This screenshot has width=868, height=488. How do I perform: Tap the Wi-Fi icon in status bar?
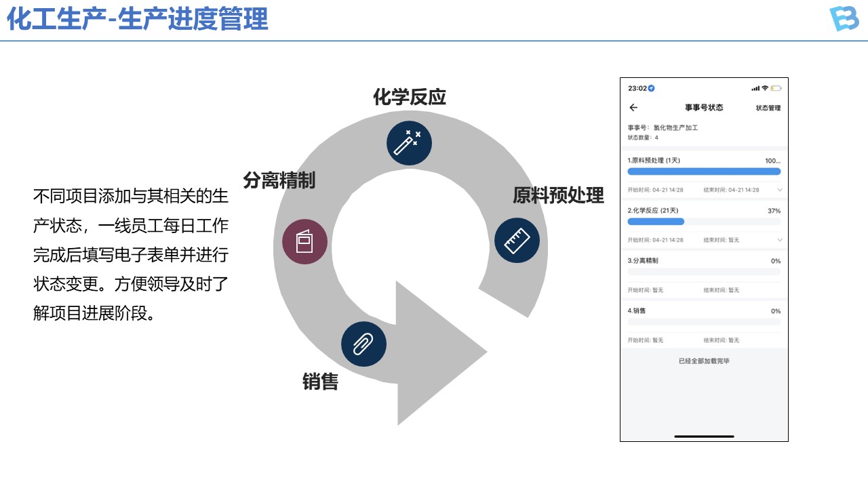[x=765, y=88]
